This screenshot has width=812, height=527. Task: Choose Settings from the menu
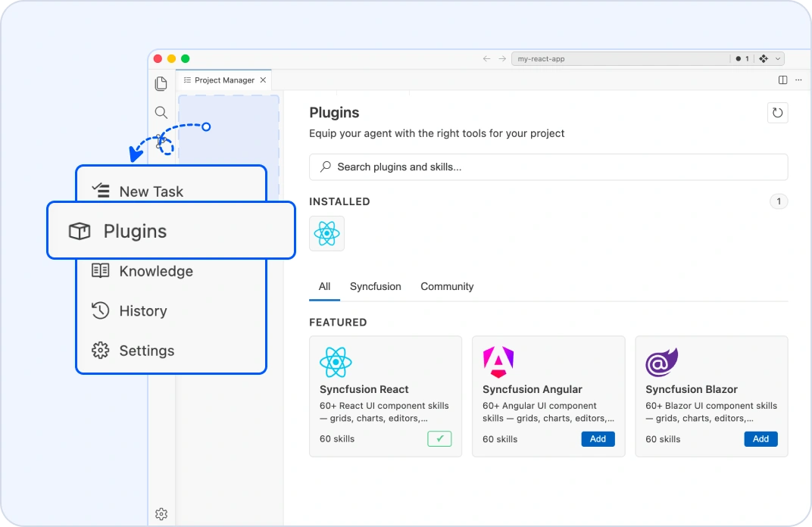[171, 351]
